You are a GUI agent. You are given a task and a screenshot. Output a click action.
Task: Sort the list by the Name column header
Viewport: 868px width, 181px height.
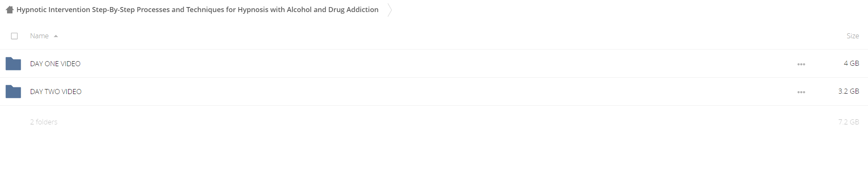[39, 36]
